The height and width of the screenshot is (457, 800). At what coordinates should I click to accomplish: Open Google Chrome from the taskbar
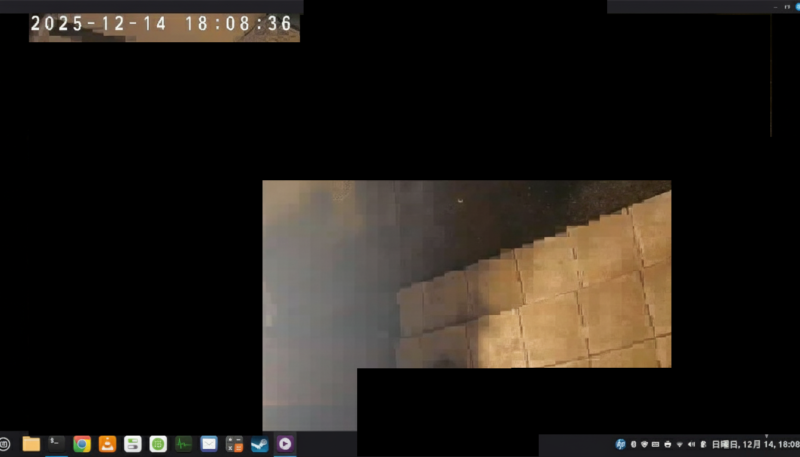82,444
